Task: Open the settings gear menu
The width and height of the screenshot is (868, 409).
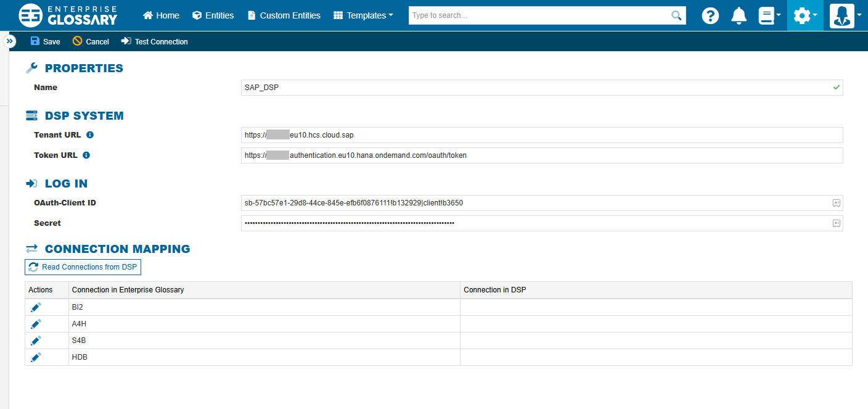Action: (805, 15)
